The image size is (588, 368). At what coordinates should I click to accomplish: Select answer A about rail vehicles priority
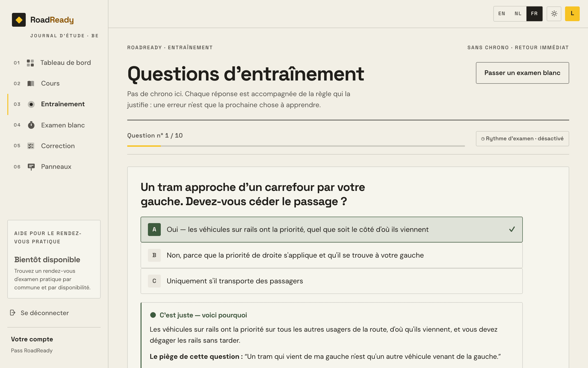[331, 230]
